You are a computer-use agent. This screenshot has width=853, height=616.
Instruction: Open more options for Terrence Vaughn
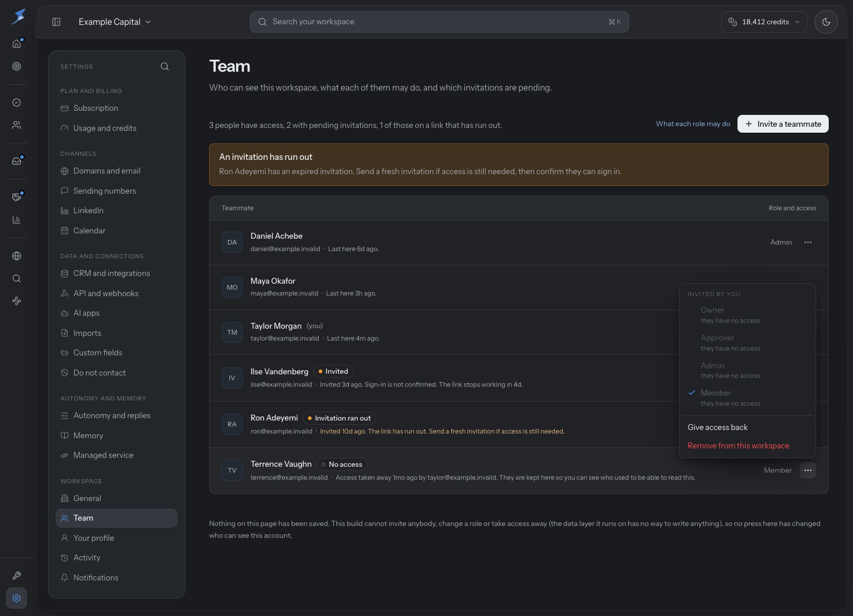[808, 470]
